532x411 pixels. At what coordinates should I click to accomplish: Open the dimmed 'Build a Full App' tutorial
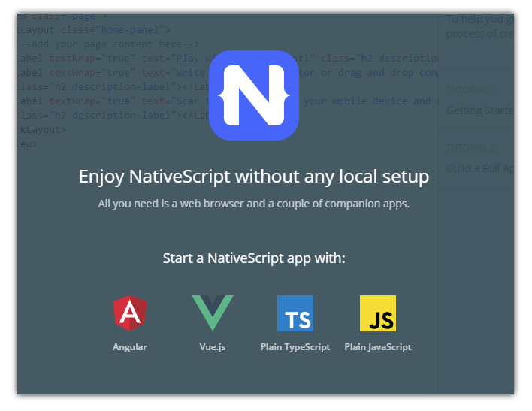[x=479, y=168]
